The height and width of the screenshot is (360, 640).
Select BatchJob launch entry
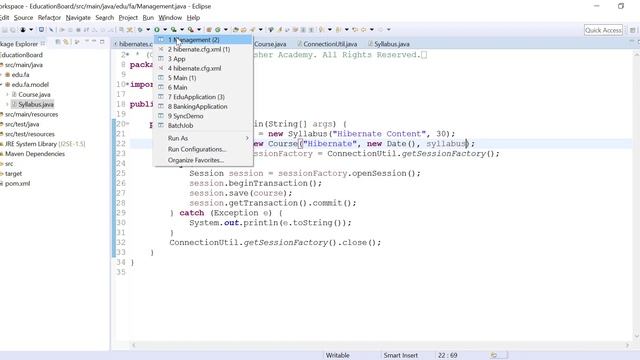point(203,126)
